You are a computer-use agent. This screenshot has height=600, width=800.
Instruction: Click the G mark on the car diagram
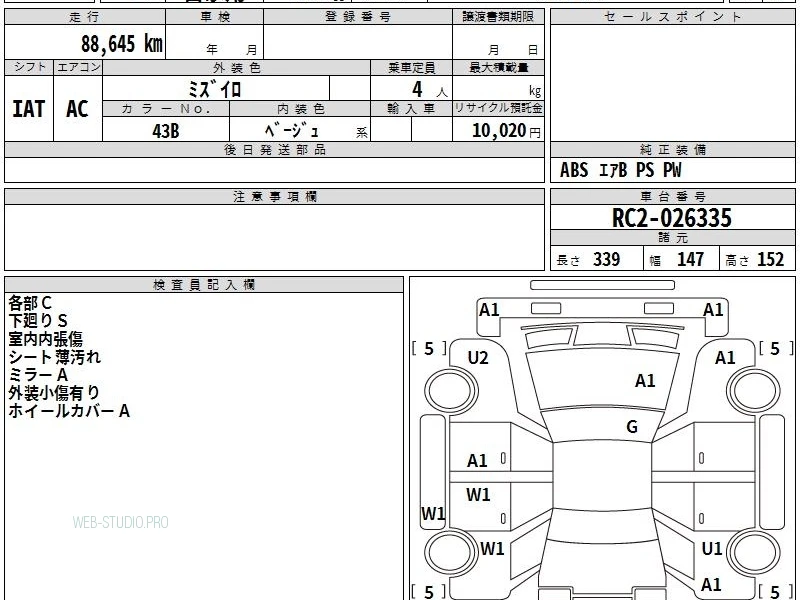point(632,427)
